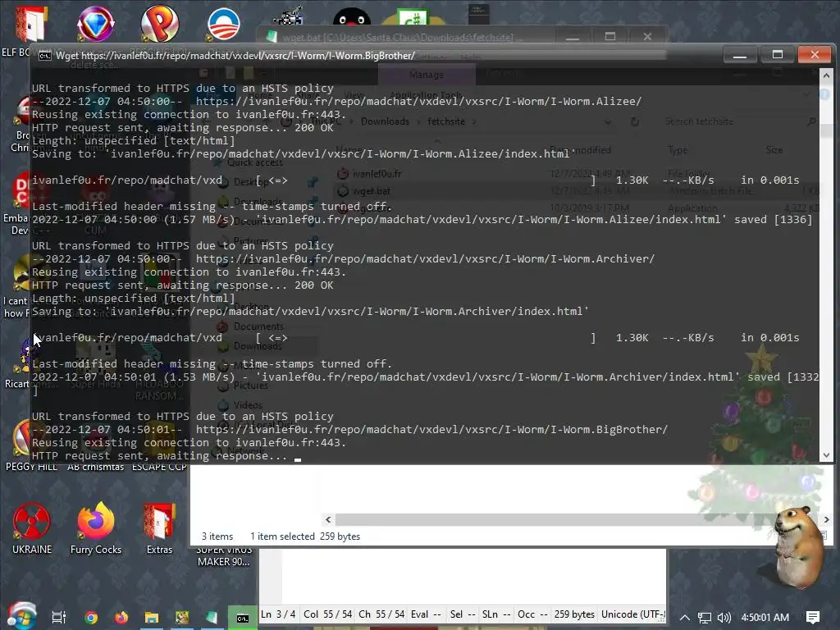This screenshot has width=840, height=630.
Task: Minimize the wget.bat editor window
Action: click(572, 37)
